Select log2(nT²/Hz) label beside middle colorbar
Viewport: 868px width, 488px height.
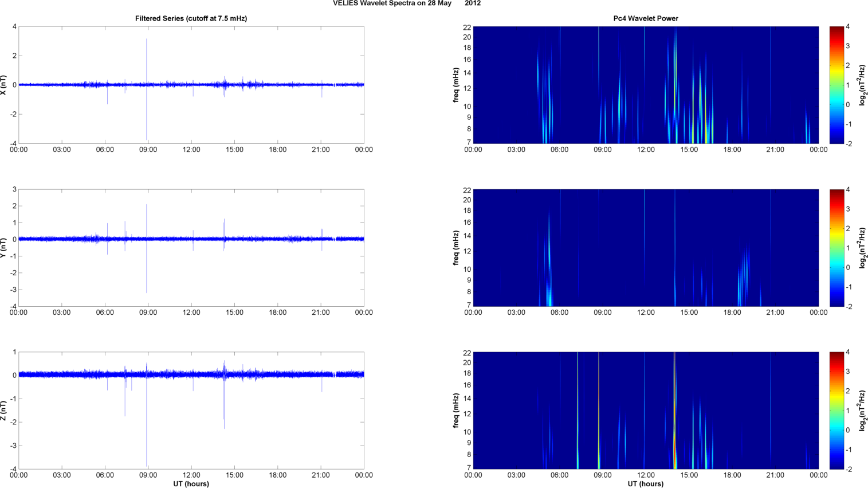click(x=862, y=248)
